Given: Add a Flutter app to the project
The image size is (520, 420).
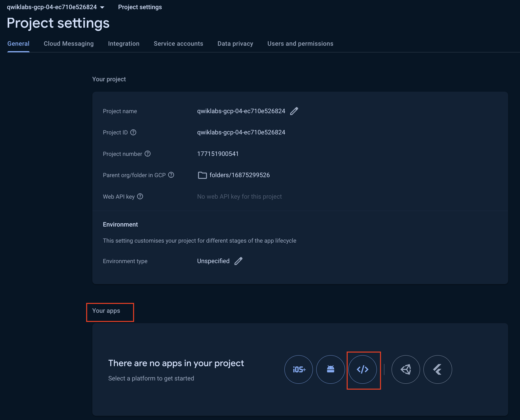Looking at the screenshot, I should click(x=438, y=369).
